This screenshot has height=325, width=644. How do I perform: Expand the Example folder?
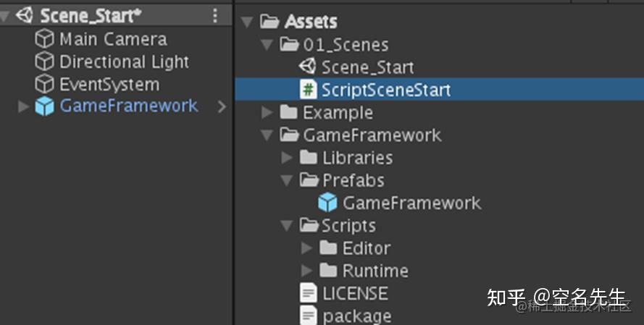pyautogui.click(x=267, y=112)
